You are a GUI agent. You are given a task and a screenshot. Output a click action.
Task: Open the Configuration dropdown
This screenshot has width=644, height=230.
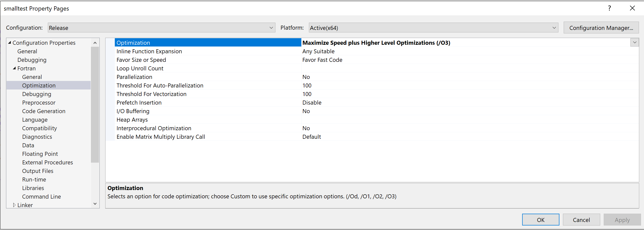(x=271, y=28)
